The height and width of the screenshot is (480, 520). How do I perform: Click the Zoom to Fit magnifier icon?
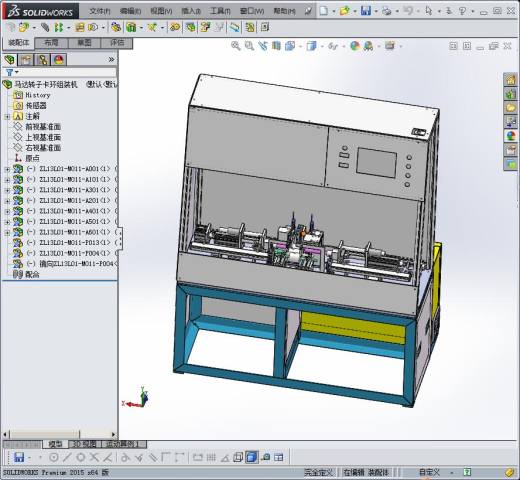(236, 46)
